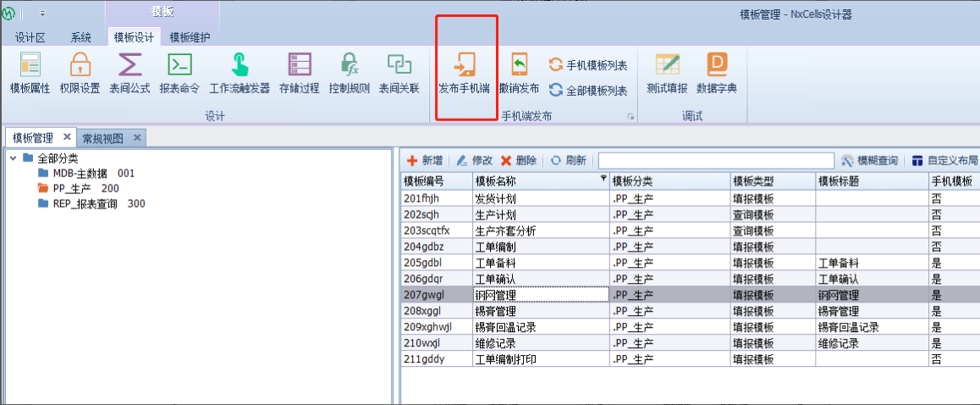Close the 常规视图 tab
Image resolution: width=980 pixels, height=405 pixels.
point(136,137)
